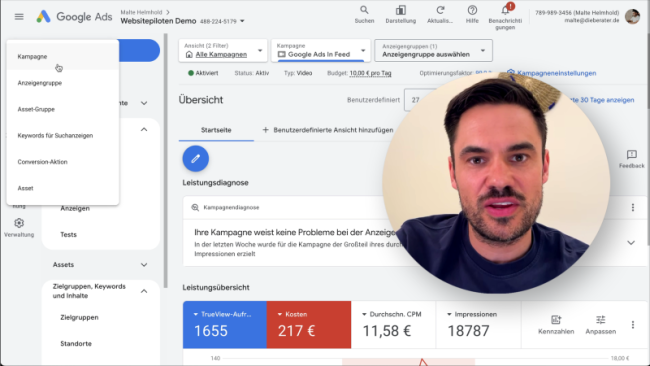
Task: Open Kampagne Google Ads In Feed dropdown
Action: [x=321, y=51]
